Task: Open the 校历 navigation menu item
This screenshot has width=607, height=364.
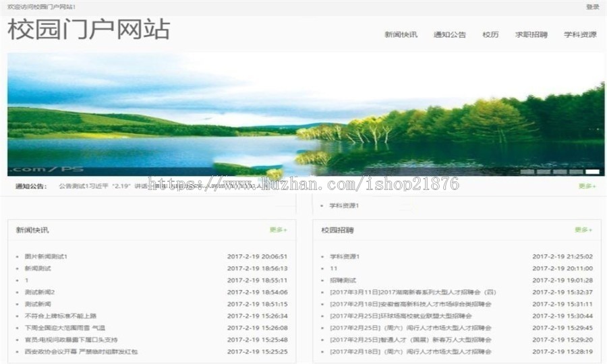Action: pyautogui.click(x=490, y=35)
